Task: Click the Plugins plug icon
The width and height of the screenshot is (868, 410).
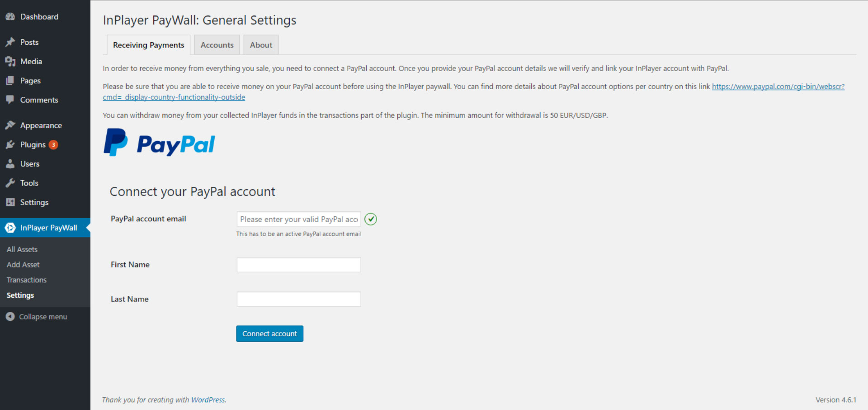Action: tap(10, 145)
